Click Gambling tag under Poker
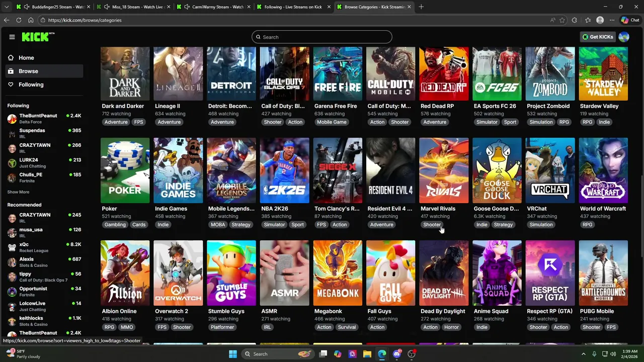644x362 pixels. click(x=115, y=225)
